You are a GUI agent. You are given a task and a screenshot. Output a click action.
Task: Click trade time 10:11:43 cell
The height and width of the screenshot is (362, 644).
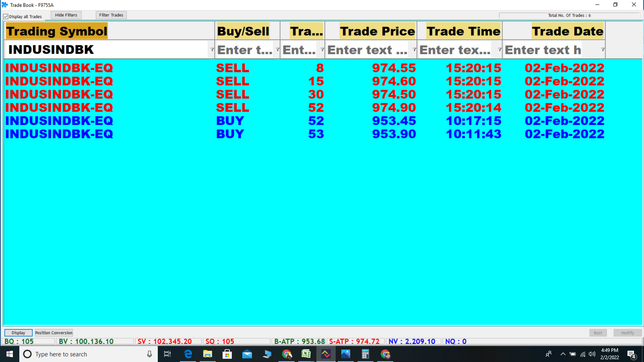coord(474,134)
